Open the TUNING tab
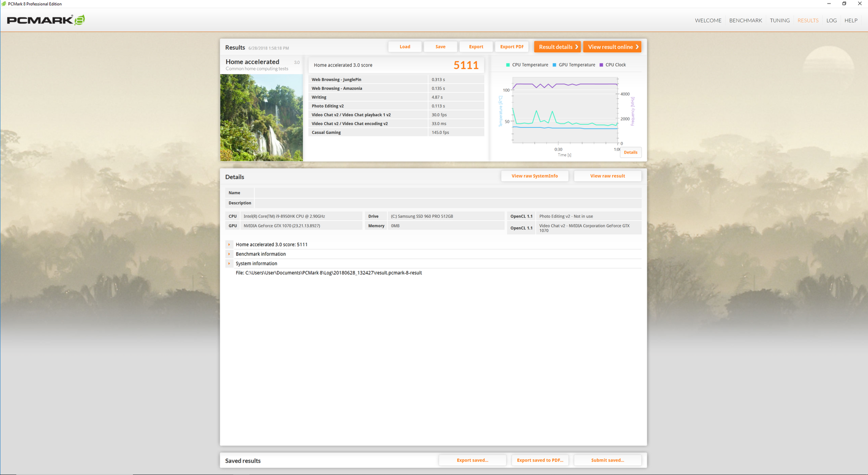 780,20
